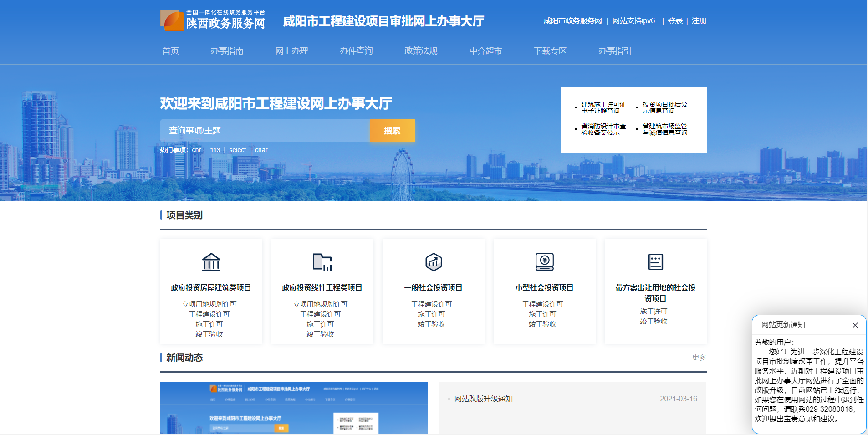Click the 一般社会投资项目 hexagon chart icon
Screen dimensions: 868x435
433,262
